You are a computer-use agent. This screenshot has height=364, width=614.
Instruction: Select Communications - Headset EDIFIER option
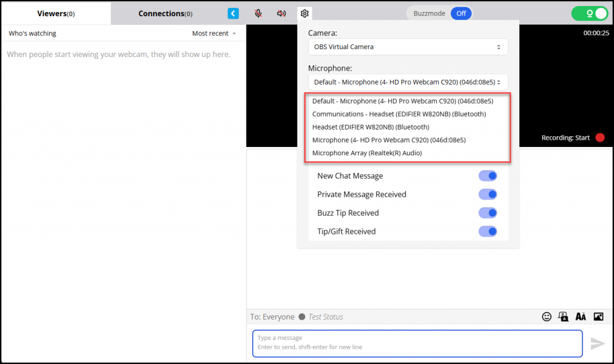(399, 114)
